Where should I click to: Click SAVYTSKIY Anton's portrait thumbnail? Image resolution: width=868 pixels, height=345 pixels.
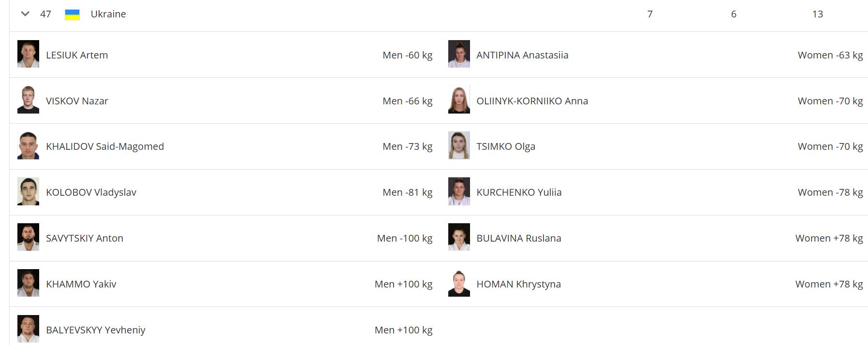click(28, 237)
